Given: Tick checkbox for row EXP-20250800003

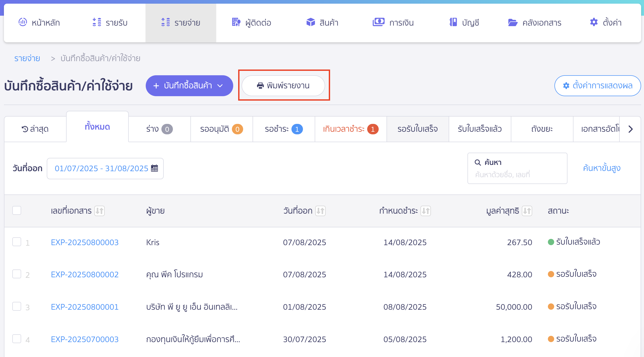Looking at the screenshot, I should click(17, 242).
